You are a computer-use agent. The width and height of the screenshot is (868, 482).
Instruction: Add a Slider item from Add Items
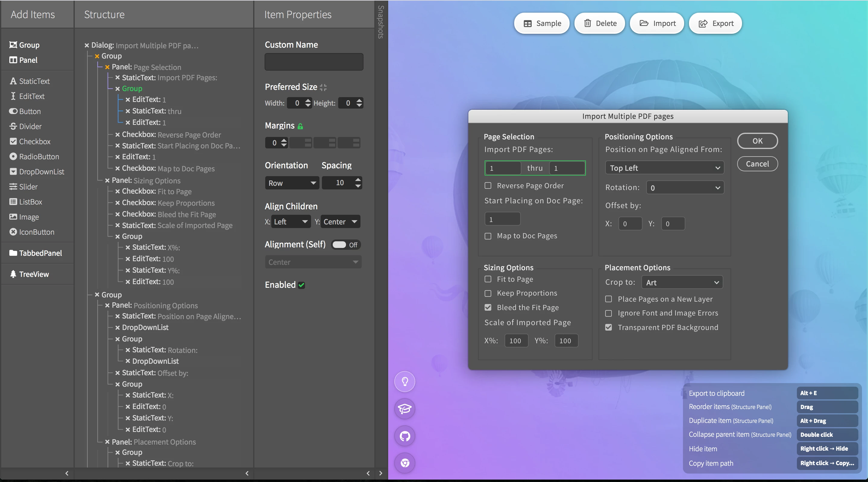[x=28, y=186]
